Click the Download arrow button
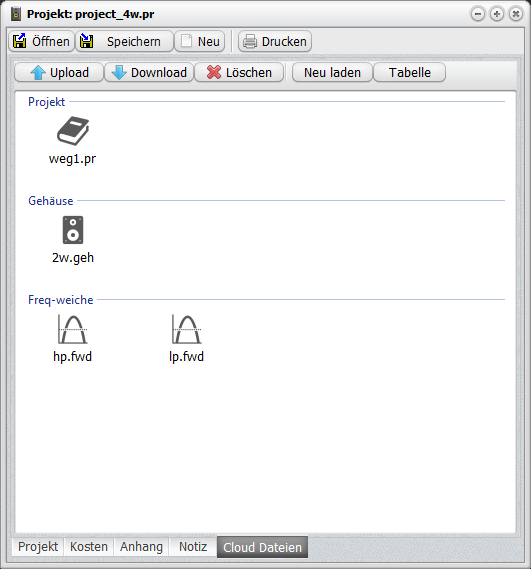 [149, 72]
